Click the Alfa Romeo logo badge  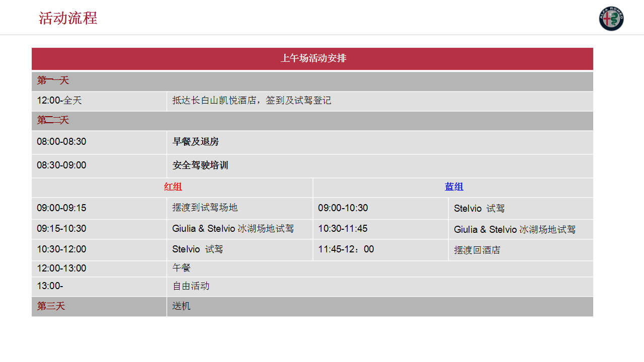pos(611,19)
